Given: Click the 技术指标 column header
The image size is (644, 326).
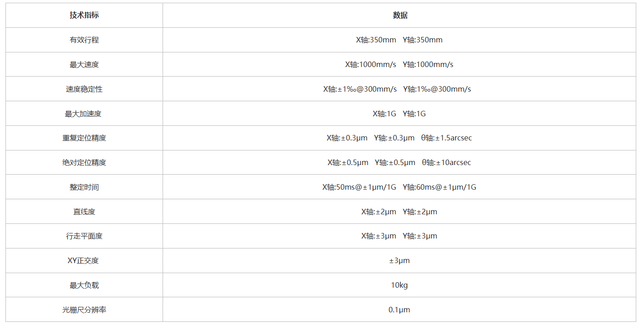Looking at the screenshot, I should pos(84,16).
